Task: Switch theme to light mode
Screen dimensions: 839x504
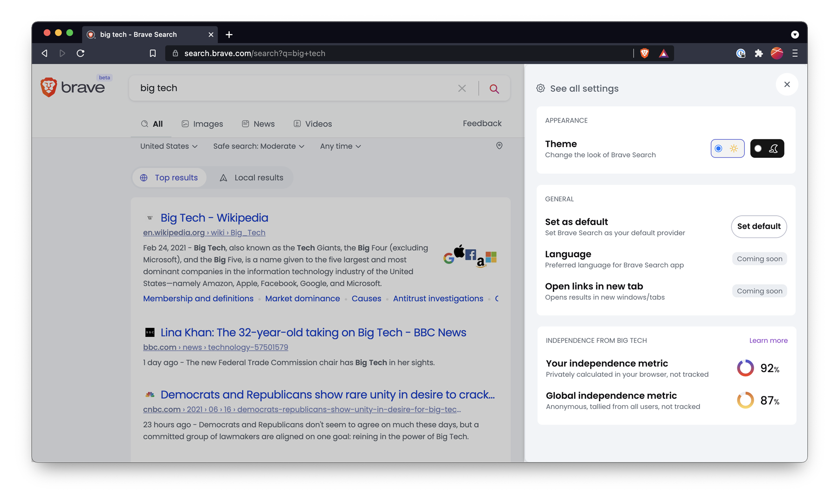Action: pos(727,148)
